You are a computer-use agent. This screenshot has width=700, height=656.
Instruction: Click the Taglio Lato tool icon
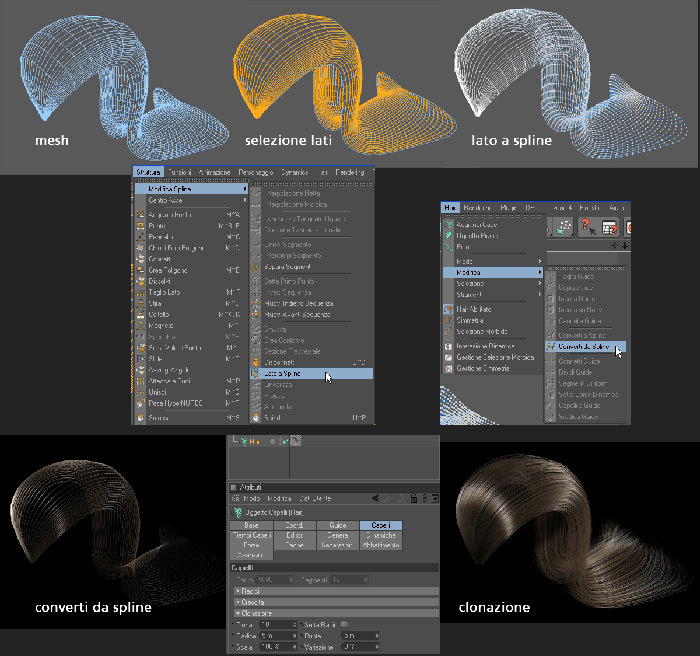(141, 292)
